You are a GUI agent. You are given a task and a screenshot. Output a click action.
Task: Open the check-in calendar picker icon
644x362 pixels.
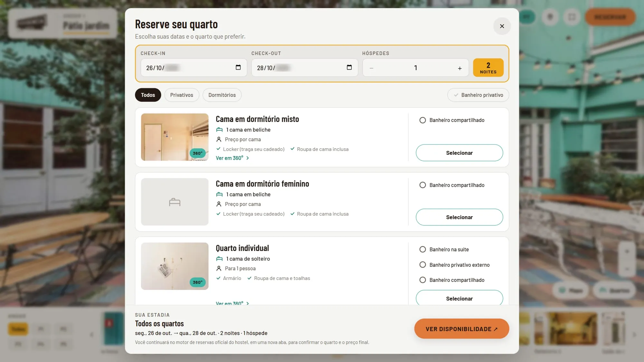tap(238, 67)
